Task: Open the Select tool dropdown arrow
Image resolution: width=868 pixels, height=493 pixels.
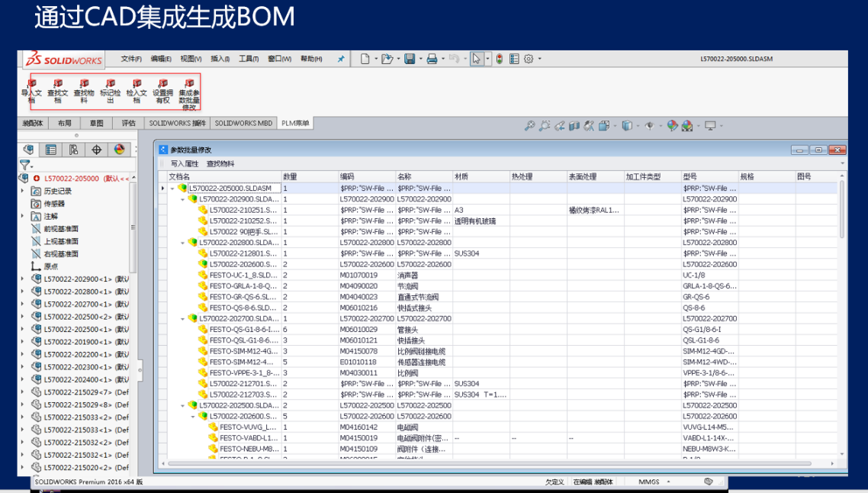Action: click(x=487, y=59)
